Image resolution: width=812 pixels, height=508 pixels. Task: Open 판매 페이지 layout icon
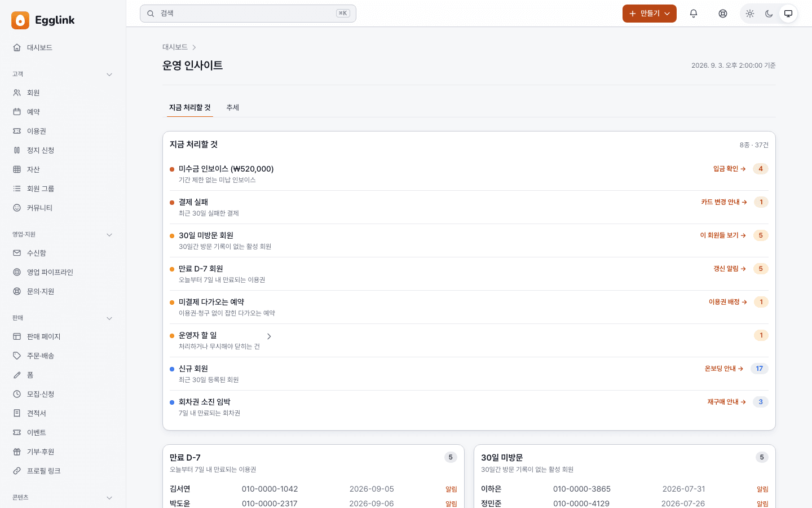pos(17,336)
